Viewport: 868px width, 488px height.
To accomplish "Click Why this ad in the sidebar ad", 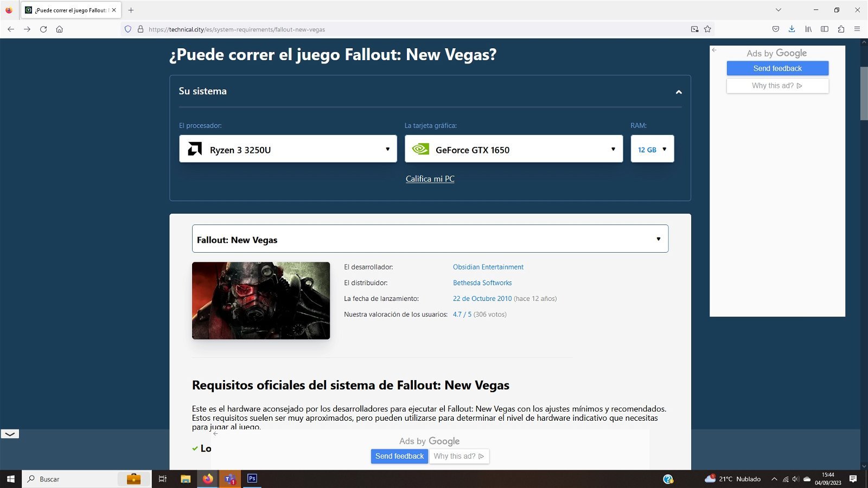I will pyautogui.click(x=777, y=86).
